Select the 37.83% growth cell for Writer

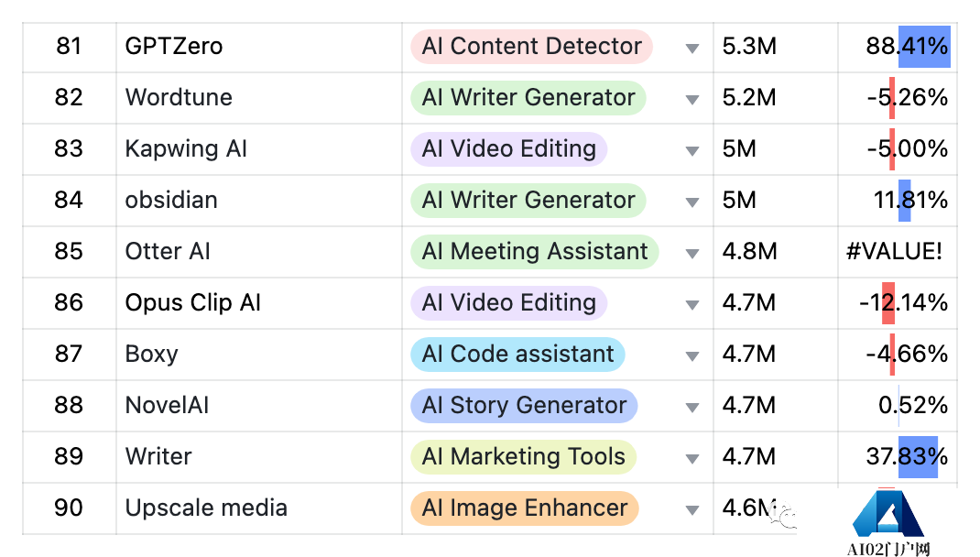(898, 457)
